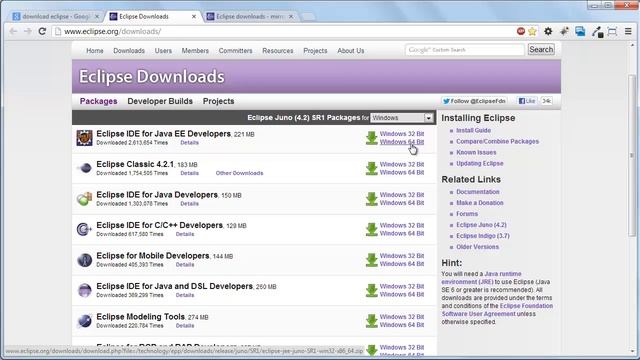Image resolution: width=640 pixels, height=360 pixels.
Task: Click green download arrow for Eclipse Classic 4.2.1
Action: tap(371, 169)
